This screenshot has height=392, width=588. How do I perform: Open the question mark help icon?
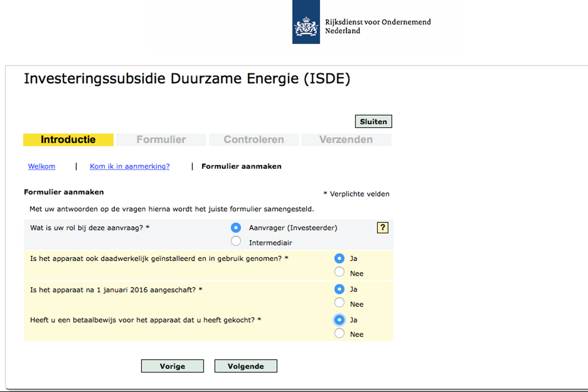(382, 228)
